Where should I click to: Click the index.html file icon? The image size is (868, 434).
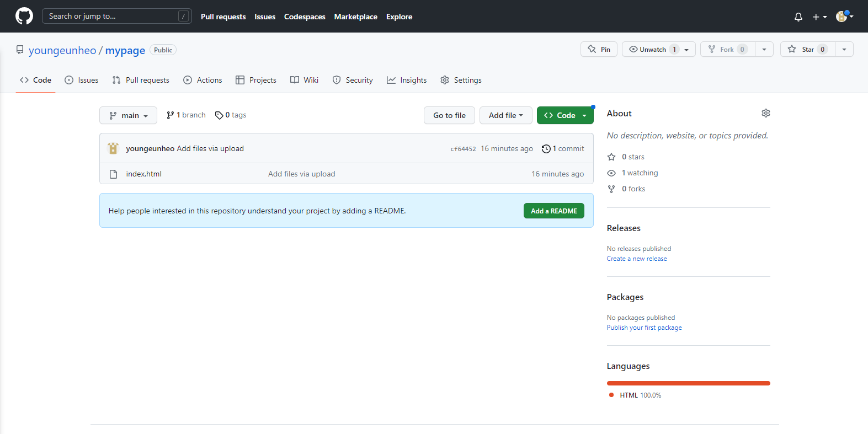113,174
